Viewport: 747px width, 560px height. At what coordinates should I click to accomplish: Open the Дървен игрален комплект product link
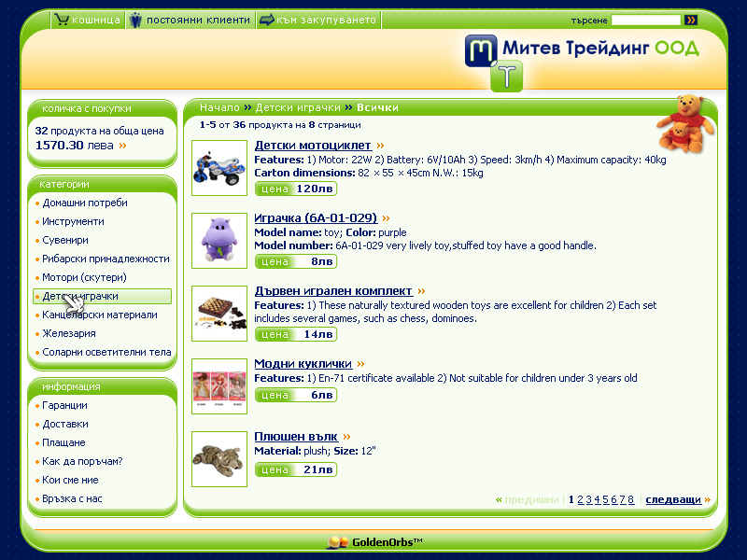tap(333, 291)
